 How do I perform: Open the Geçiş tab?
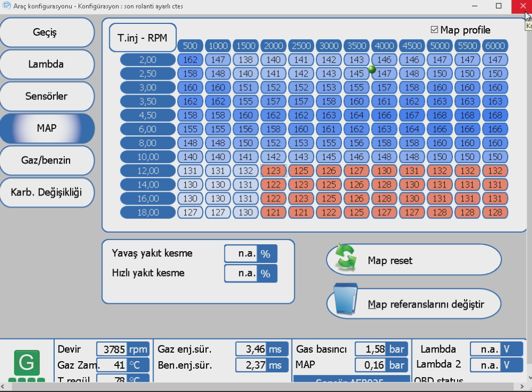(47, 32)
